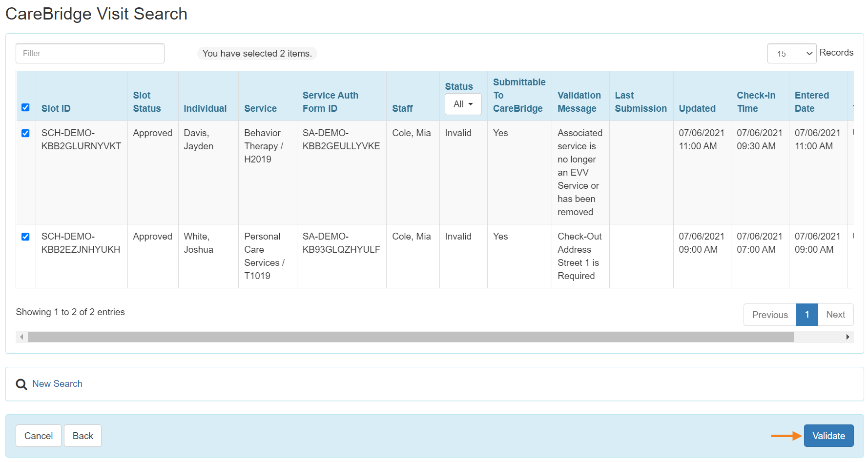
Task: Click Invalid status in White, Joshua row
Action: (x=458, y=237)
